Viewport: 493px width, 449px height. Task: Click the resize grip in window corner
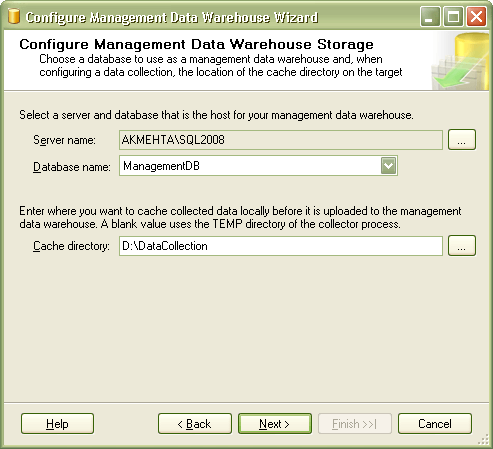point(484,440)
